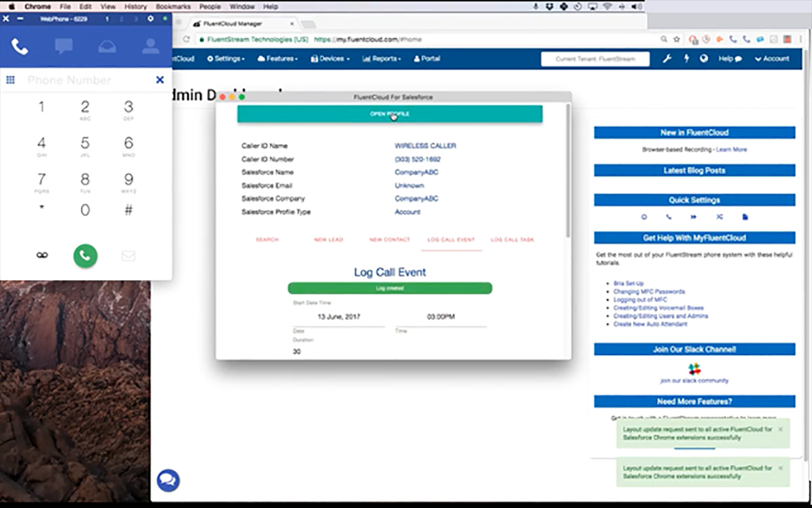Image resolution: width=812 pixels, height=508 pixels.
Task: Dismiss the upper layout update notification
Action: coord(780,429)
